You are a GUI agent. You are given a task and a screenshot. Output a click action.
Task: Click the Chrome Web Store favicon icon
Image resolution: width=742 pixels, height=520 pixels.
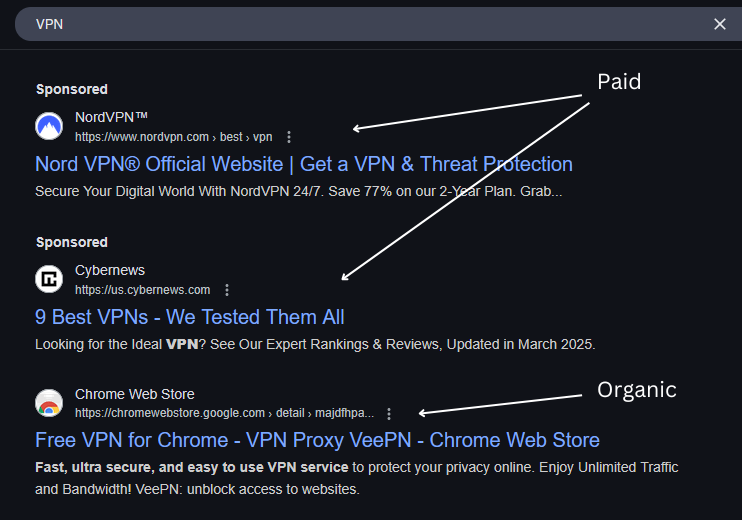(49, 403)
